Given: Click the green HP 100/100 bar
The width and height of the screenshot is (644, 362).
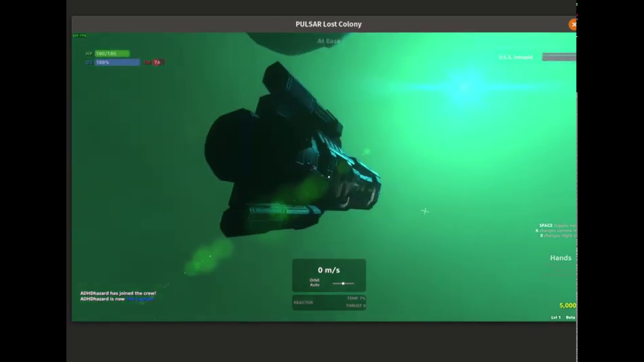Looking at the screenshot, I should click(112, 53).
